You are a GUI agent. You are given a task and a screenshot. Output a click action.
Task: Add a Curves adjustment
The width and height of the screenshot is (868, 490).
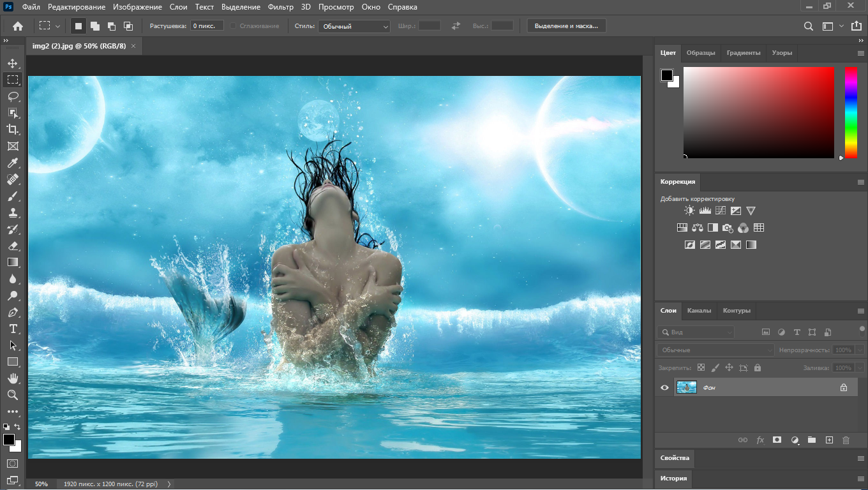721,211
